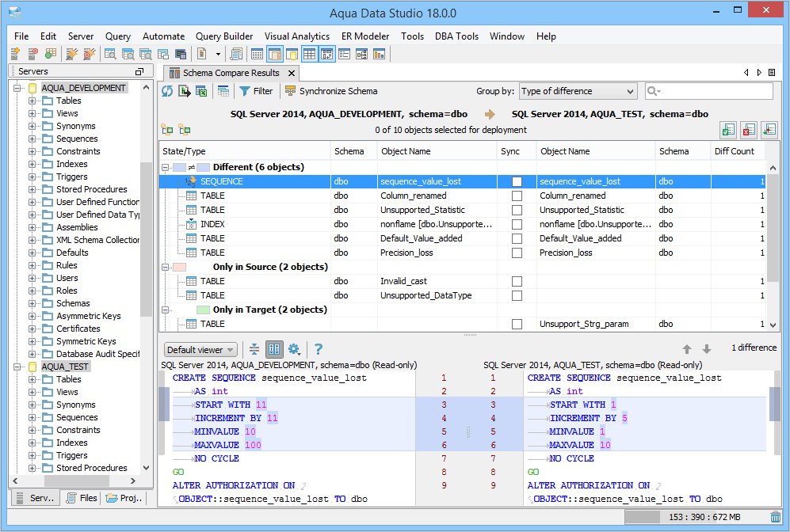Show tab list icon at top right
This screenshot has width=790, height=532.
coord(771,73)
